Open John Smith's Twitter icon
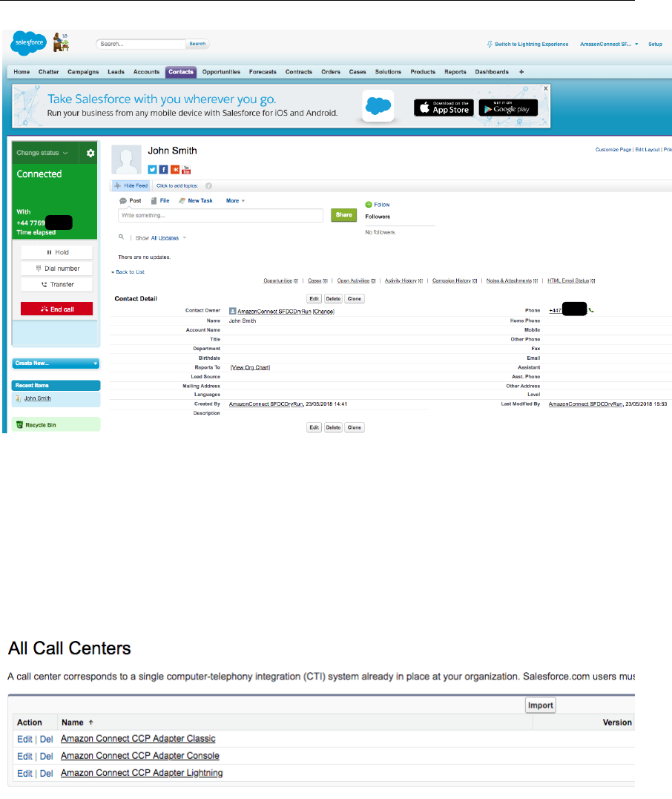Viewport: 672px width, 799px height. pos(152,170)
